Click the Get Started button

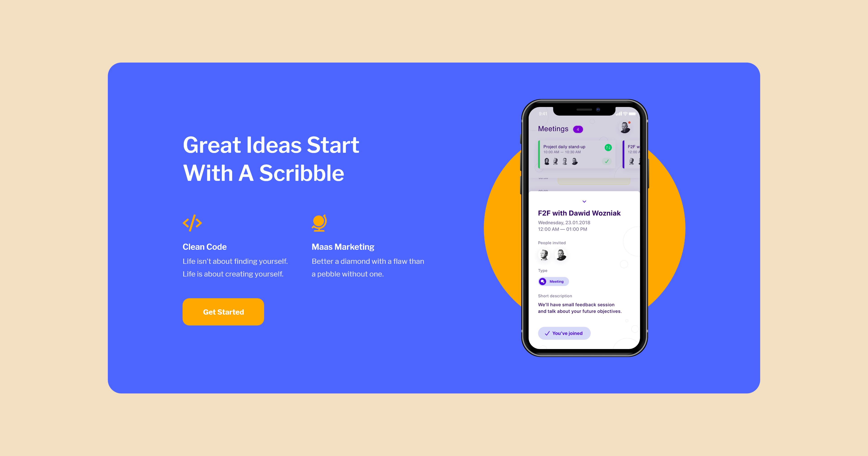[x=223, y=312]
